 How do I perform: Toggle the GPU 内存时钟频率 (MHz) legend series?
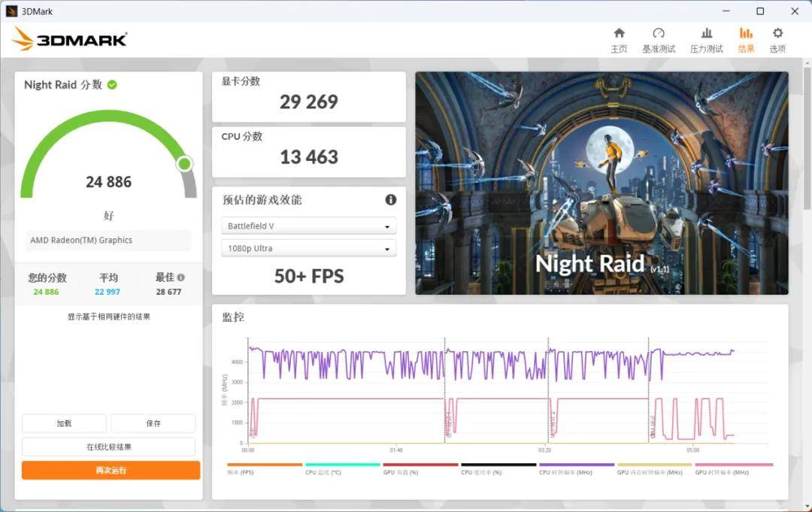[x=655, y=469]
